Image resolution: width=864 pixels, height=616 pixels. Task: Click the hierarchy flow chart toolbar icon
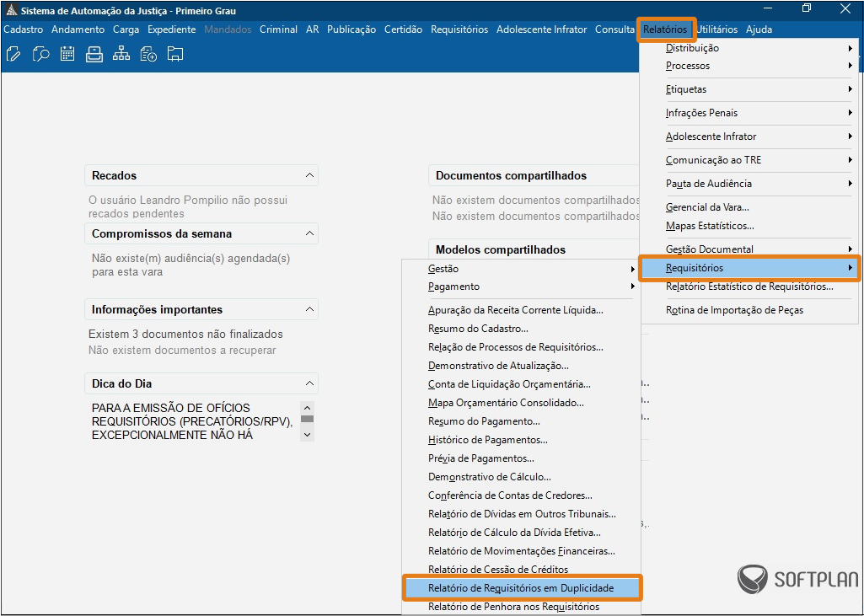pos(121,54)
